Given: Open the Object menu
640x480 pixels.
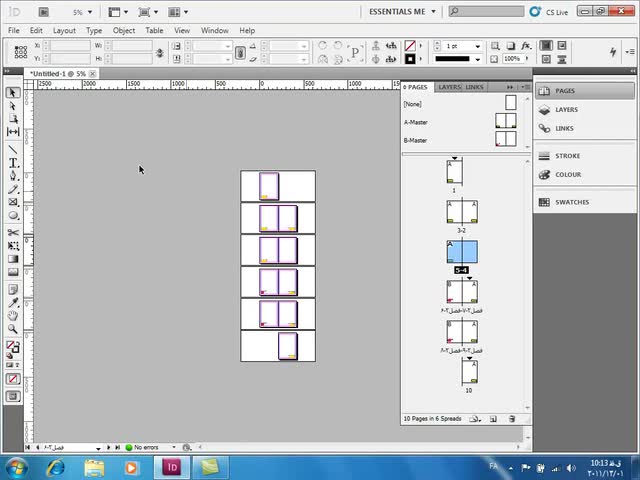Looking at the screenshot, I should pos(124,31).
